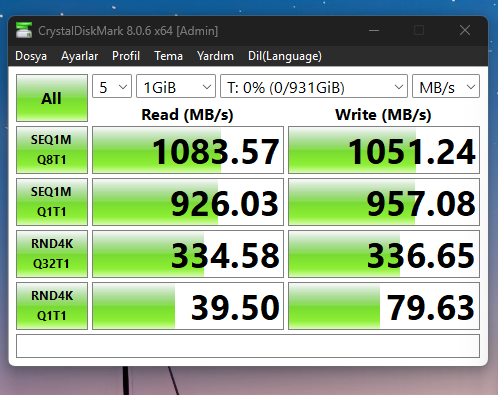Open the Dosya menu
498x395 pixels.
pyautogui.click(x=31, y=56)
